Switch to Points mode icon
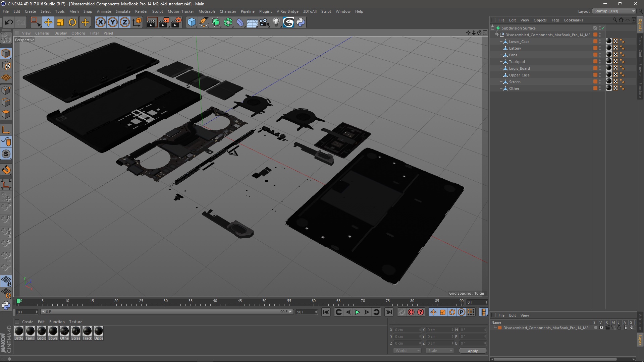644x362 pixels. pos(6,90)
